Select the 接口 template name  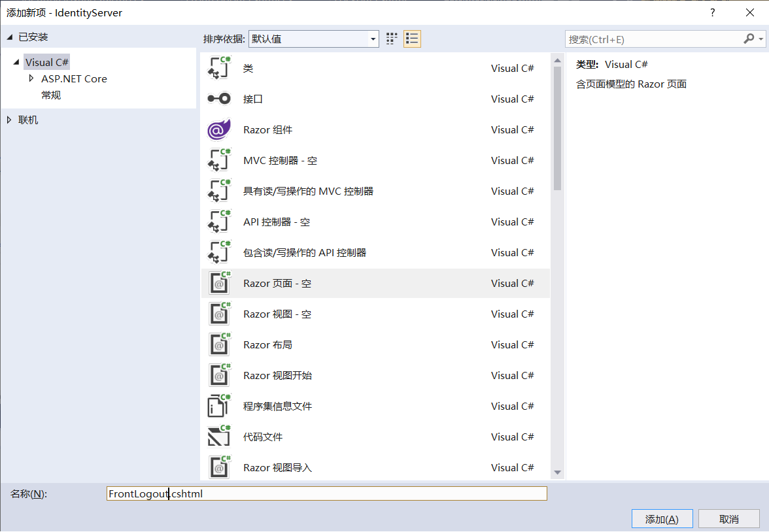[x=253, y=99]
